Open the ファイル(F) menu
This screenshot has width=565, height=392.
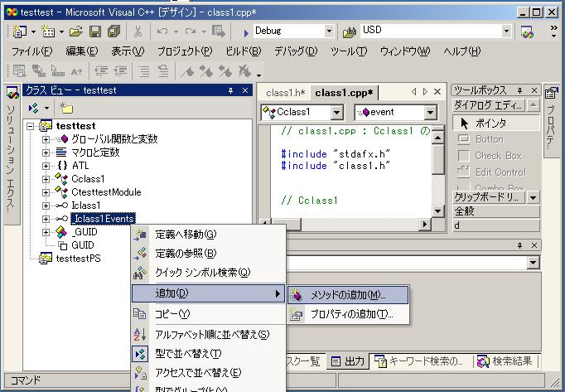click(x=31, y=51)
